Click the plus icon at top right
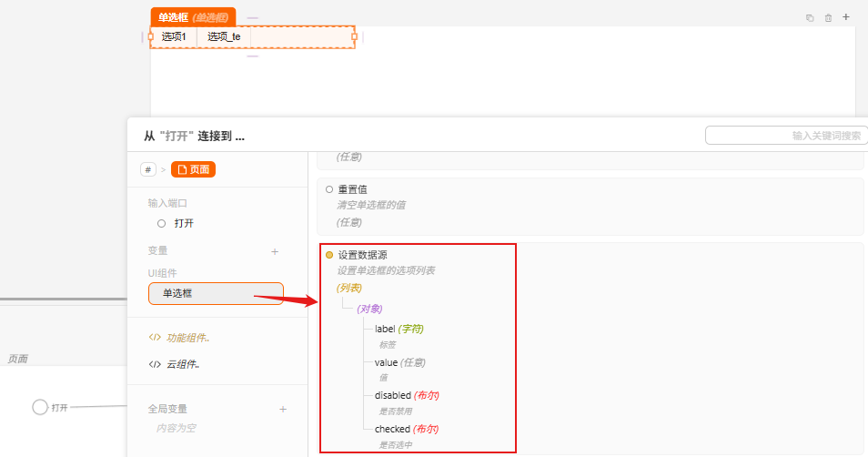The width and height of the screenshot is (868, 457). pyautogui.click(x=846, y=16)
